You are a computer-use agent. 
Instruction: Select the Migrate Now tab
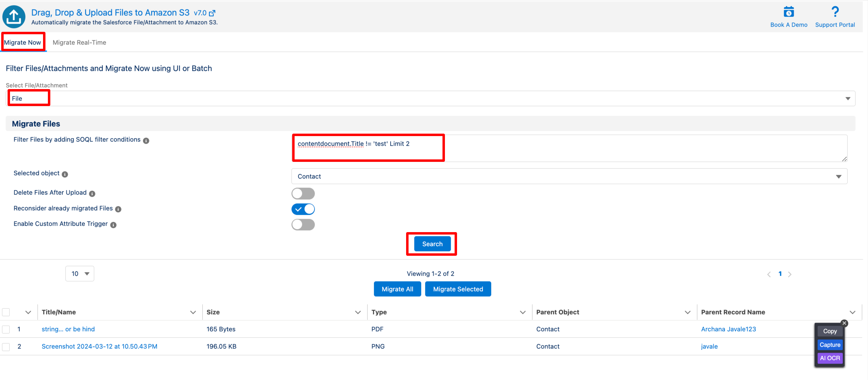[22, 42]
